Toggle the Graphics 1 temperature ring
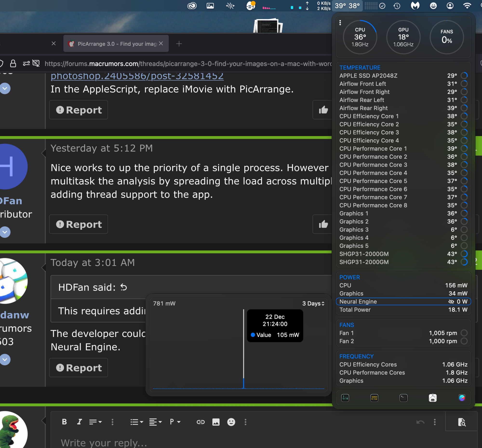The width and height of the screenshot is (482, 448). pyautogui.click(x=464, y=213)
